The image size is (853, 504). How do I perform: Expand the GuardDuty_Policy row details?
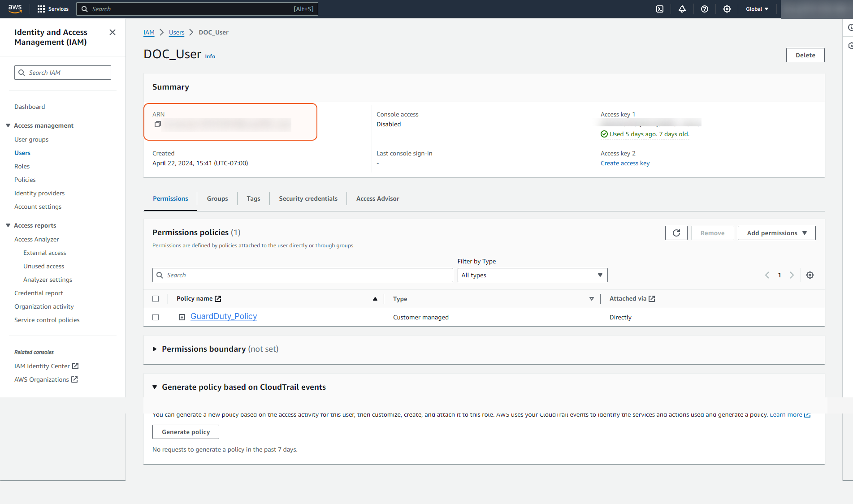click(182, 317)
